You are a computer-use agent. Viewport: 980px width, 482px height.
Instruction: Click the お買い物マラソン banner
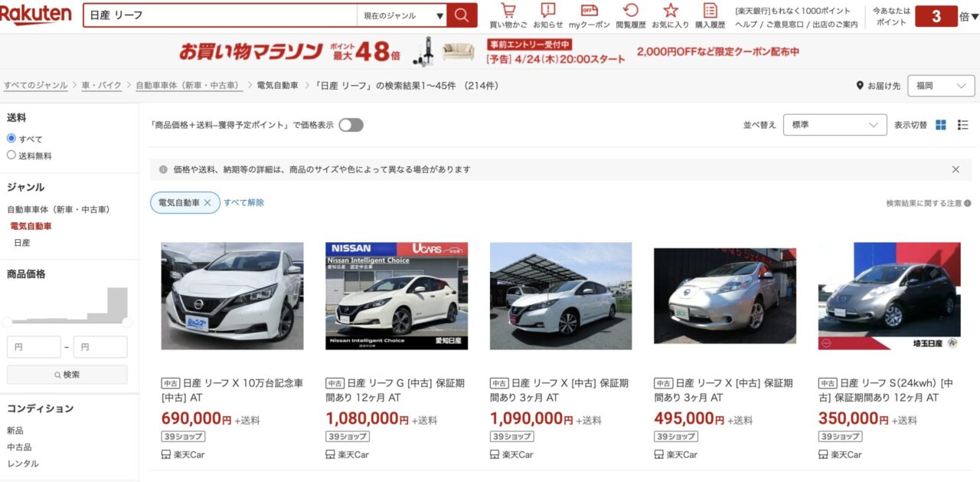489,51
